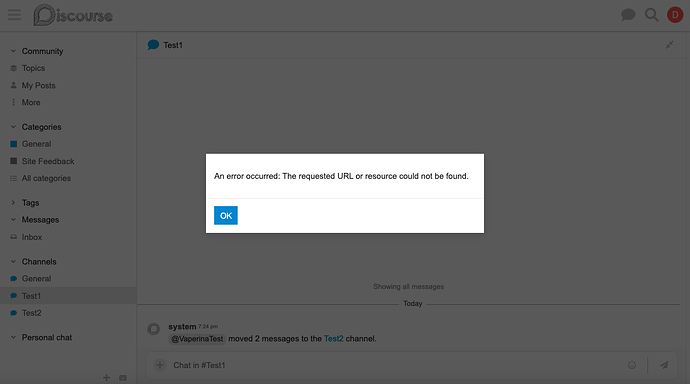Click the Site Feedback category square icon
690x384 pixels.
pos(14,161)
